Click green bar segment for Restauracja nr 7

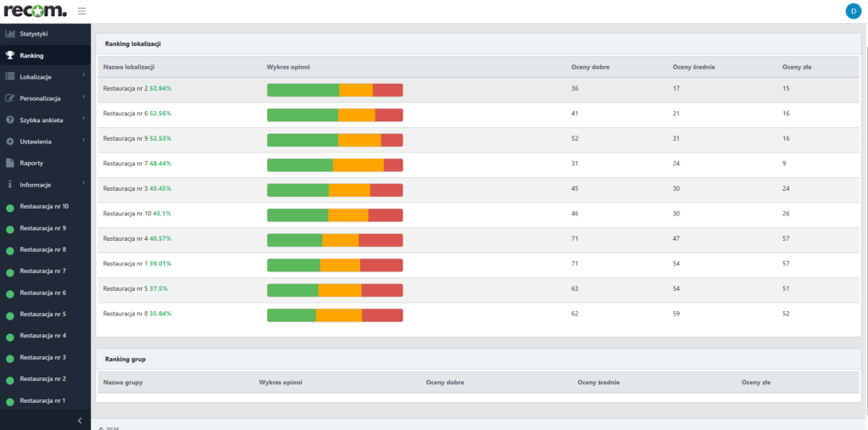pos(299,165)
